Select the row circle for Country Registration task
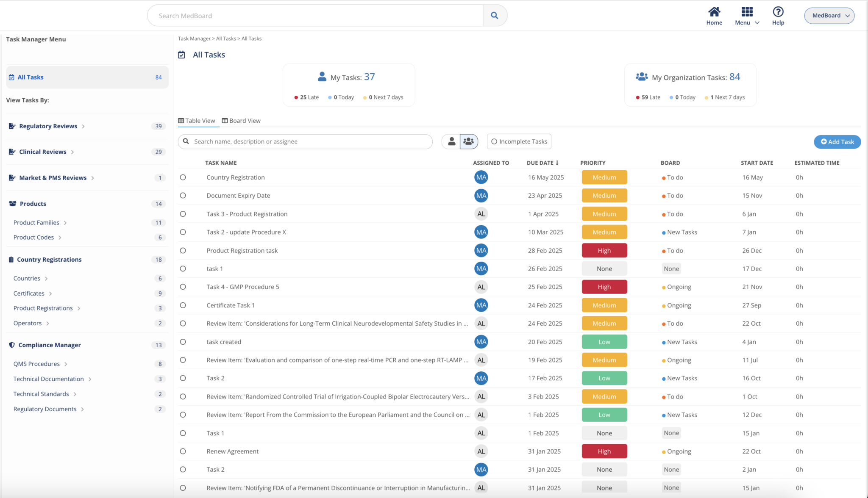868x498 pixels. coord(183,177)
